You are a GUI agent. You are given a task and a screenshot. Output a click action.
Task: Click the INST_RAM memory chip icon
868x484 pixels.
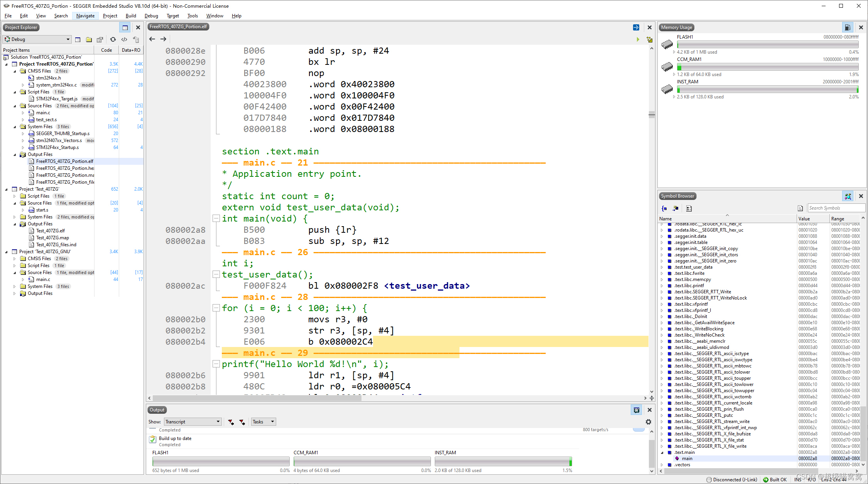pyautogui.click(x=667, y=89)
